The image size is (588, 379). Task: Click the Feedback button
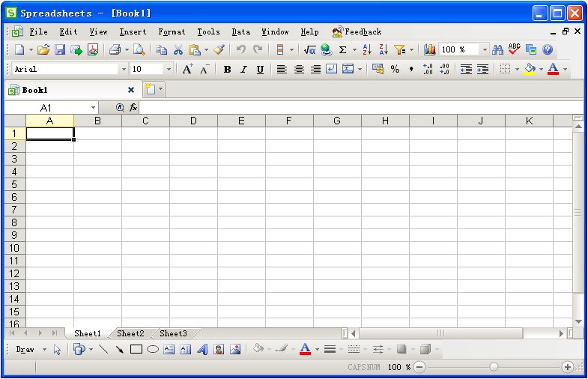(357, 32)
